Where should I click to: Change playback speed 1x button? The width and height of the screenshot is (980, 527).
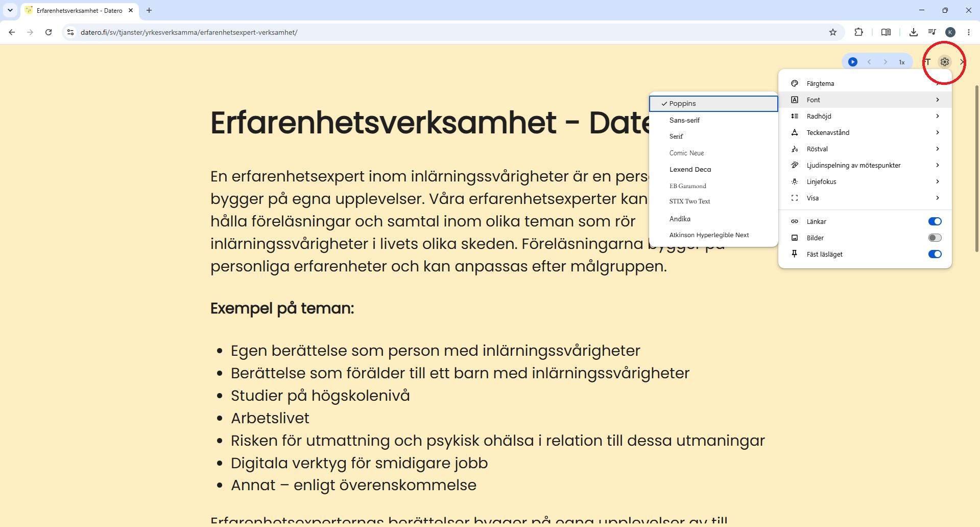coord(902,62)
